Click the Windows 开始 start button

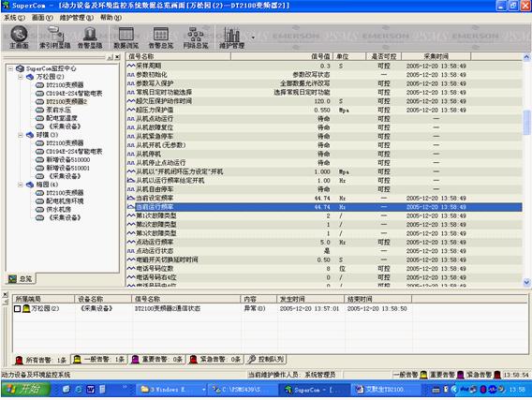click(x=25, y=389)
